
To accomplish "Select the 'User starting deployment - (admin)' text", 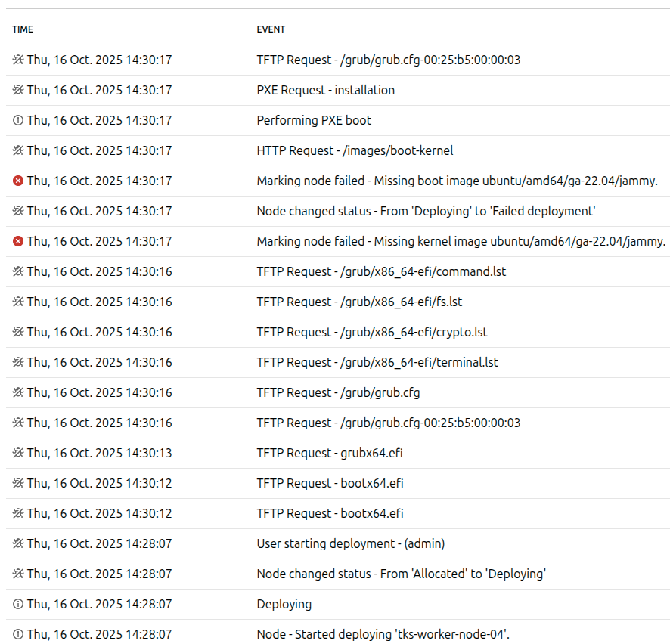I will tap(350, 543).
